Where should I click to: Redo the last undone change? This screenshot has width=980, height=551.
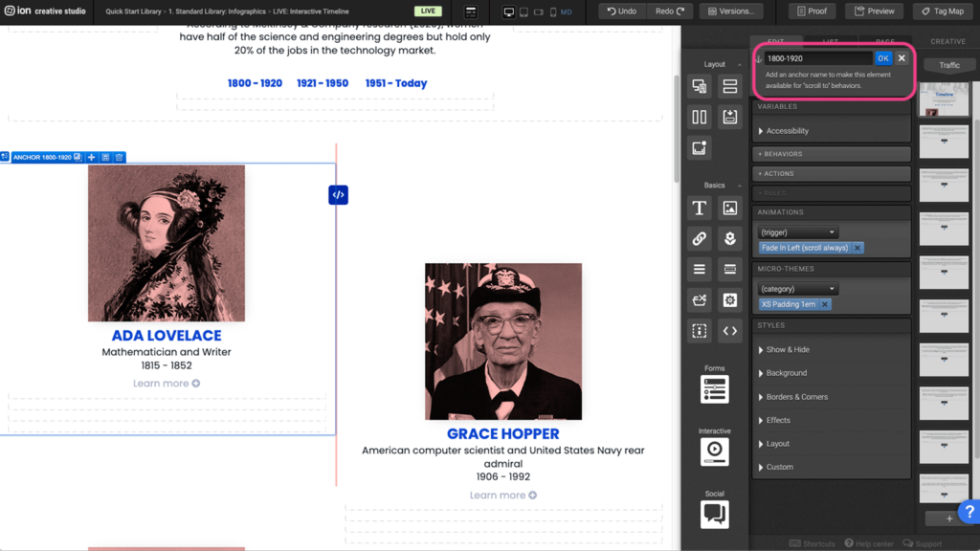point(670,11)
